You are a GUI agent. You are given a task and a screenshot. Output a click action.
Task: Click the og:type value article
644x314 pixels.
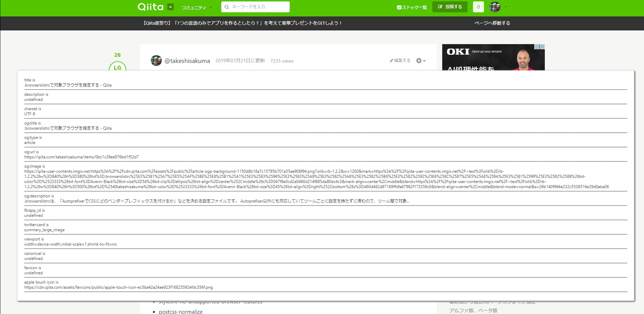(x=30, y=143)
